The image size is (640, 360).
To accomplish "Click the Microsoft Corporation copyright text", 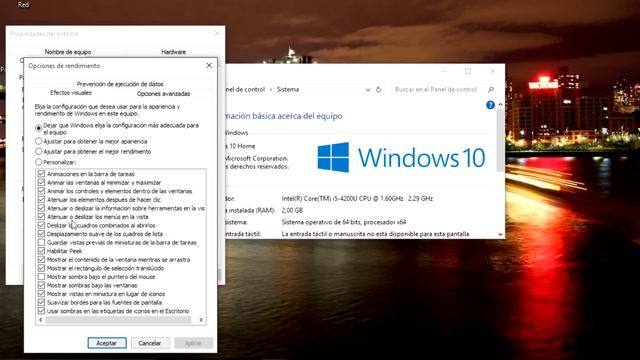I will pyautogui.click(x=257, y=158).
